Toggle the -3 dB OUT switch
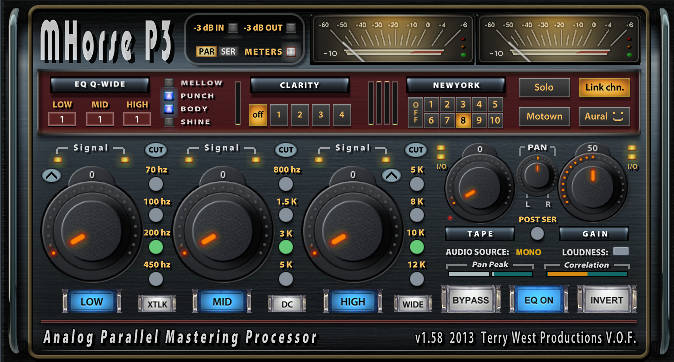This screenshot has width=674, height=362. click(291, 28)
